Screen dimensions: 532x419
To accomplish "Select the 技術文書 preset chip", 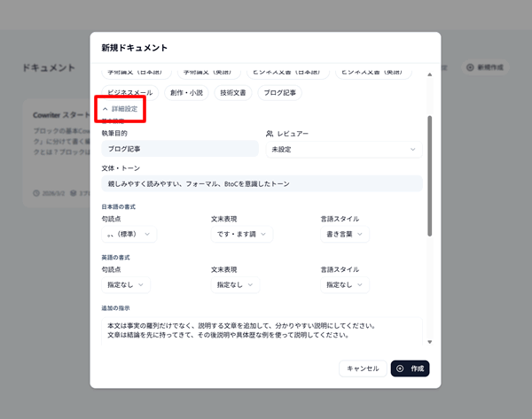I will pos(232,92).
